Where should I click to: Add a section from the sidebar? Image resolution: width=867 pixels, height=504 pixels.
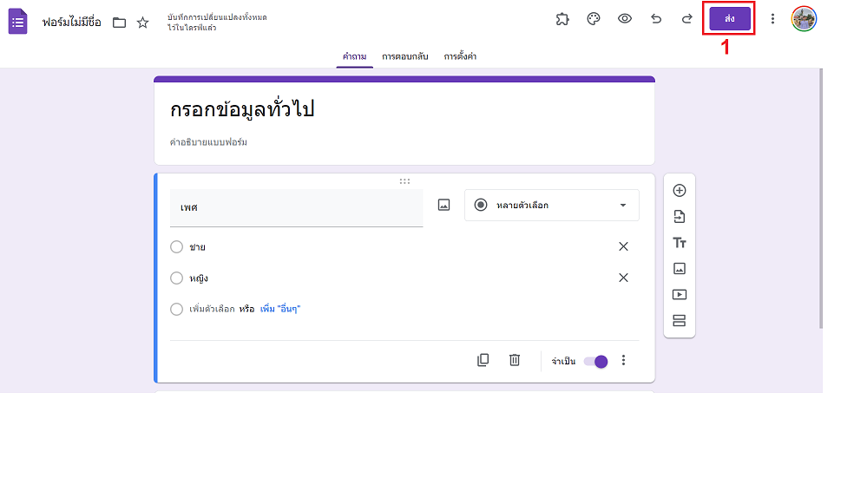point(680,320)
